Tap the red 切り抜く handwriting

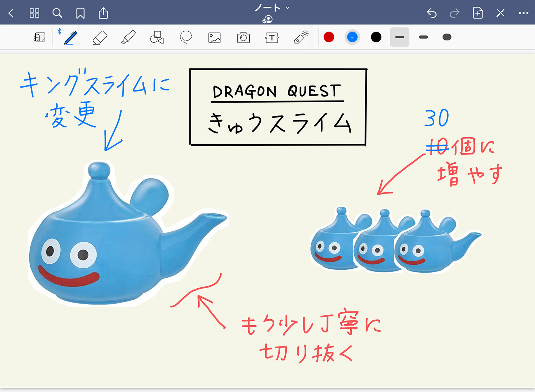(x=306, y=353)
